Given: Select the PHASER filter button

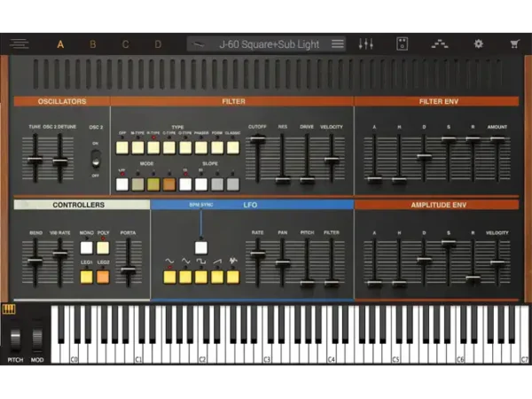Looking at the screenshot, I should pyautogui.click(x=201, y=147).
